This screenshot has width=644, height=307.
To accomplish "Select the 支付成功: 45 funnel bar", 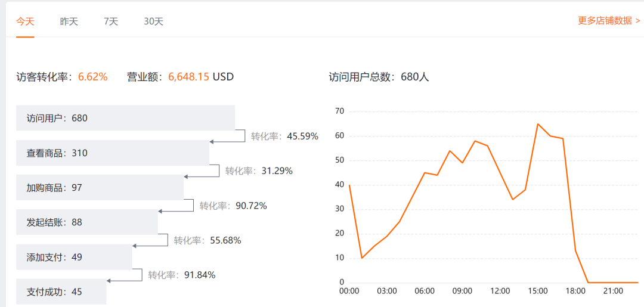I will 61,292.
